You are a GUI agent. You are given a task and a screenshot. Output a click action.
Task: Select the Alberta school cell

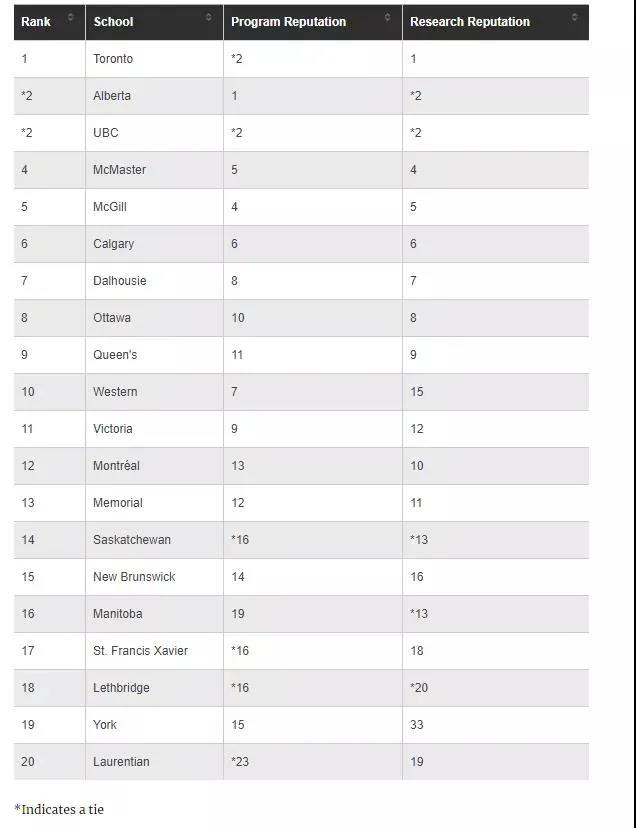coord(112,96)
